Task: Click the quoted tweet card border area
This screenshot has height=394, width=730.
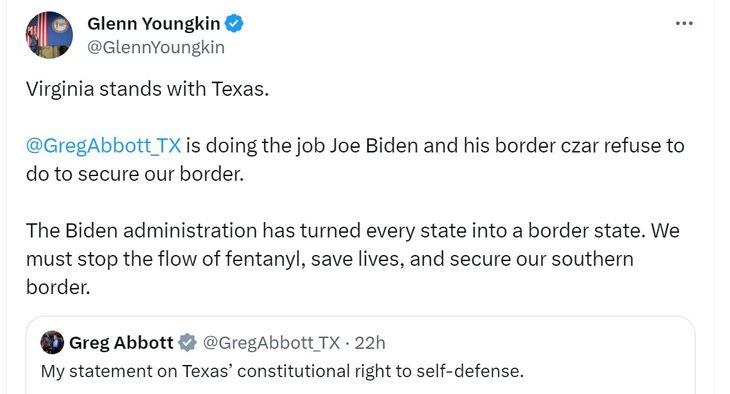Action: [x=361, y=355]
